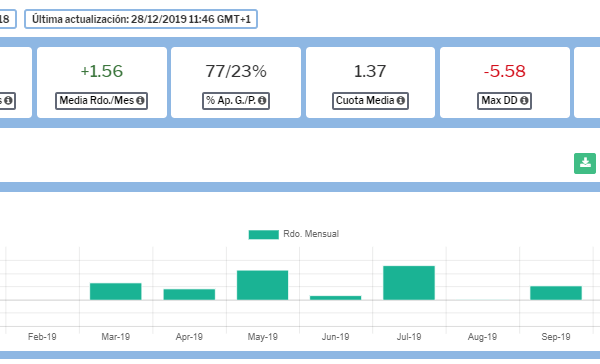
Task: Click the Max DD label button
Action: pyautogui.click(x=504, y=101)
